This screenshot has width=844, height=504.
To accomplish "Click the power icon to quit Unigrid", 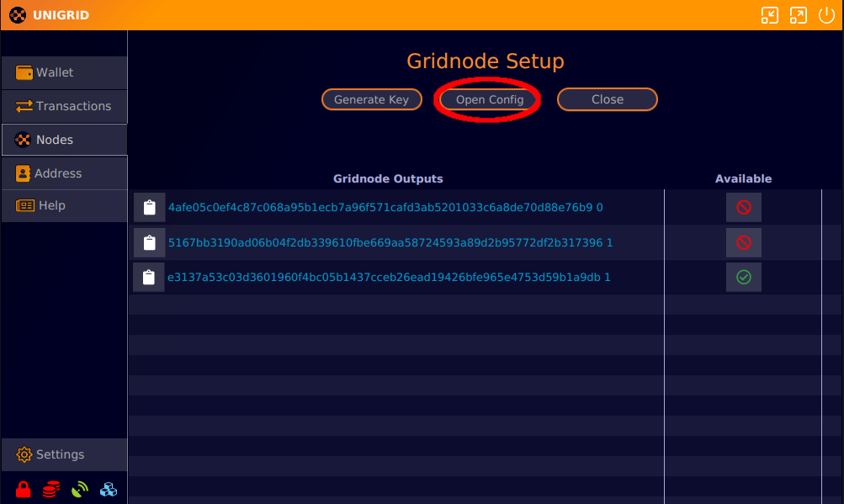I will pos(827,15).
